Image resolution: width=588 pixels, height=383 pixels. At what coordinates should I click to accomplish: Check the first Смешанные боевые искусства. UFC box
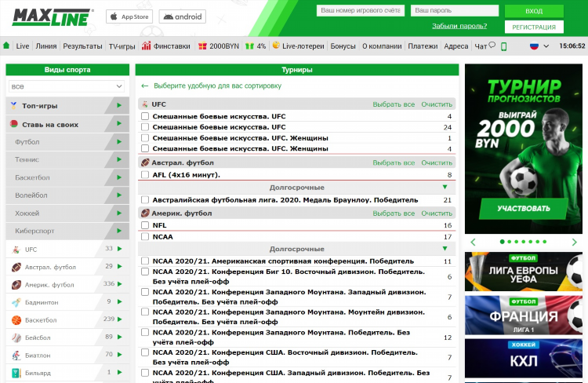pyautogui.click(x=145, y=116)
